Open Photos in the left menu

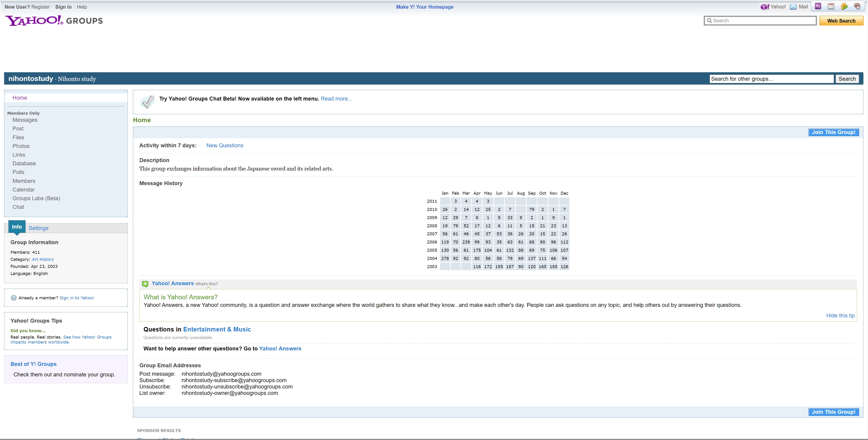[x=21, y=146]
